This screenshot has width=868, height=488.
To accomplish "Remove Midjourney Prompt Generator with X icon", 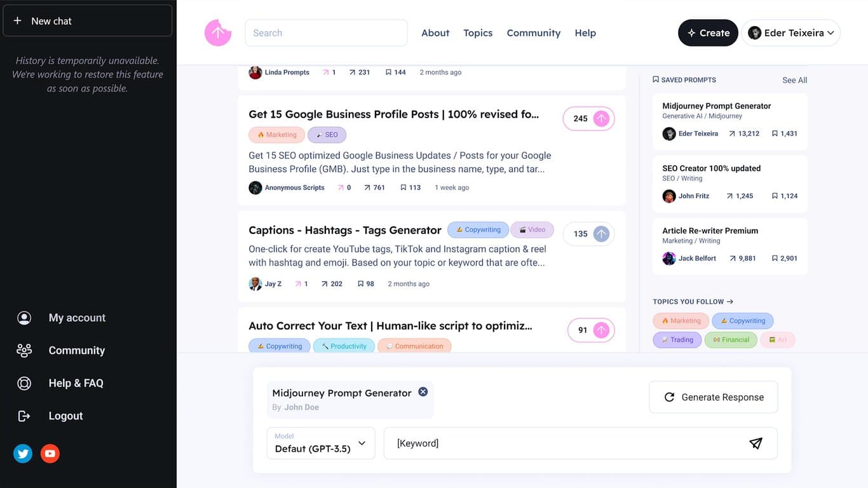I will tap(423, 392).
